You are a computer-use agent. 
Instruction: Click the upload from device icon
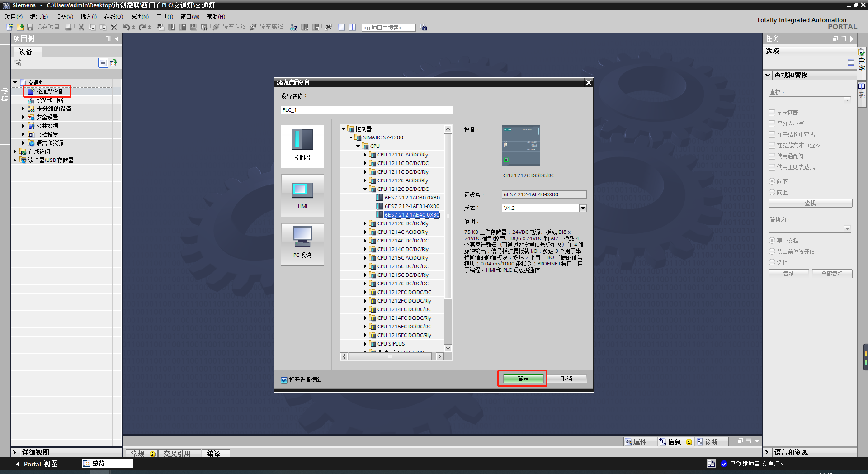(183, 27)
